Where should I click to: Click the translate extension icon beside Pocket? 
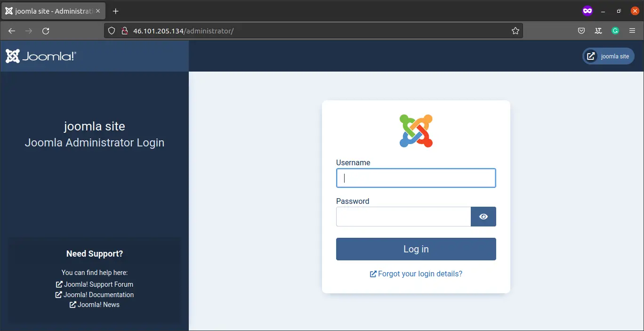(x=598, y=31)
